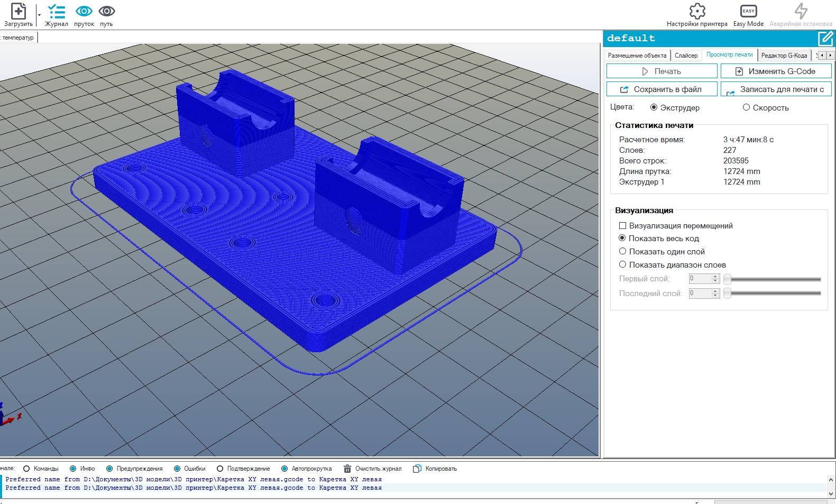Image resolution: width=836 pixels, height=504 pixels.
Task: Toggle путь travel path eye icon
Action: tap(106, 11)
